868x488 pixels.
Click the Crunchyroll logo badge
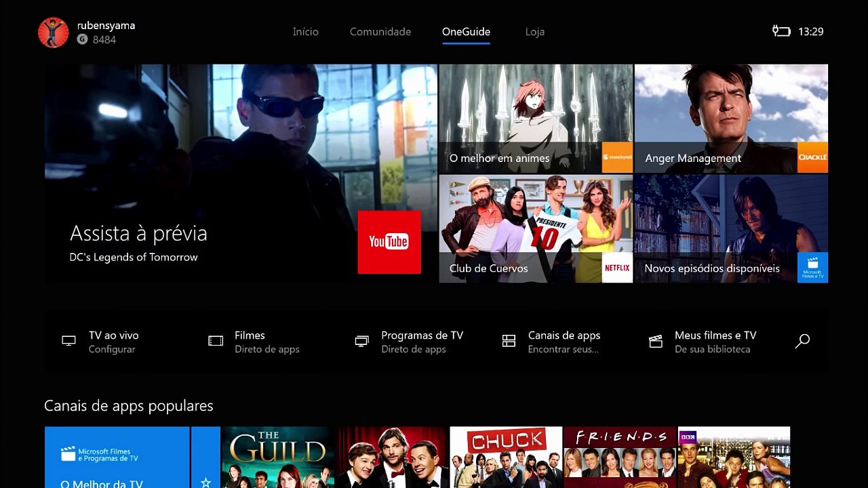point(617,157)
